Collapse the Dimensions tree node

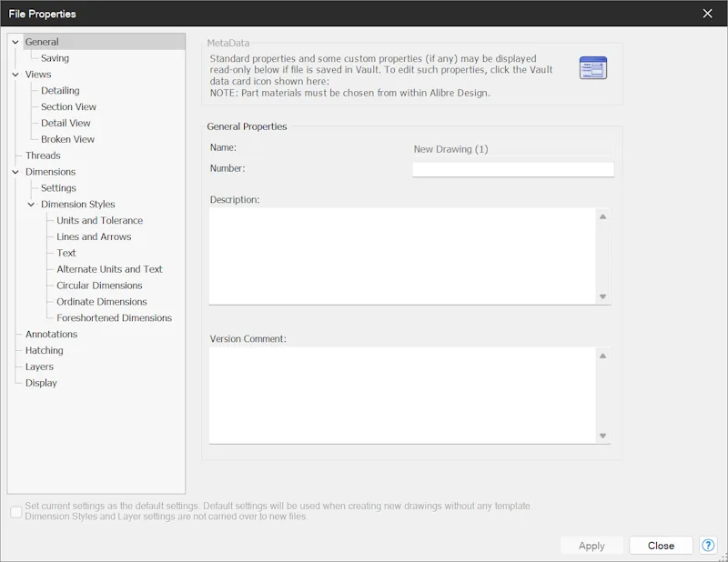pos(15,172)
